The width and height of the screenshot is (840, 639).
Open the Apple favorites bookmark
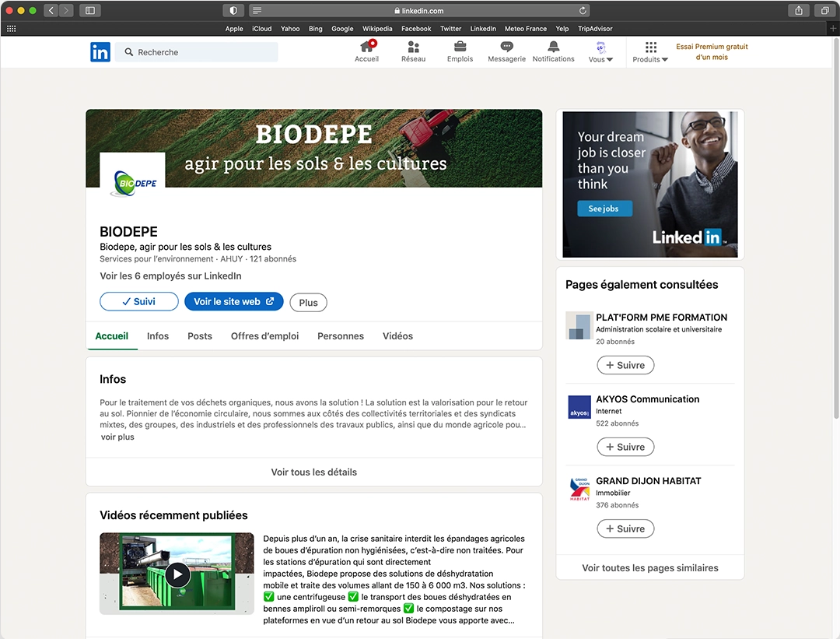(x=234, y=29)
